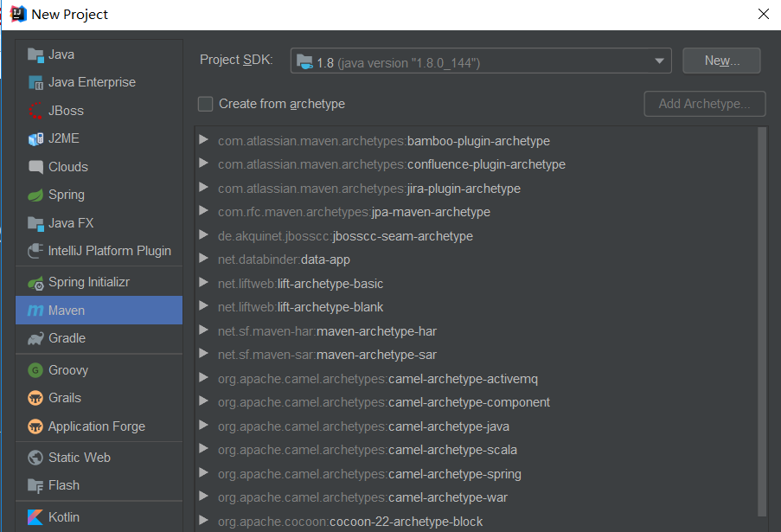
Task: Click the Static Web globe icon
Action: coord(35,458)
